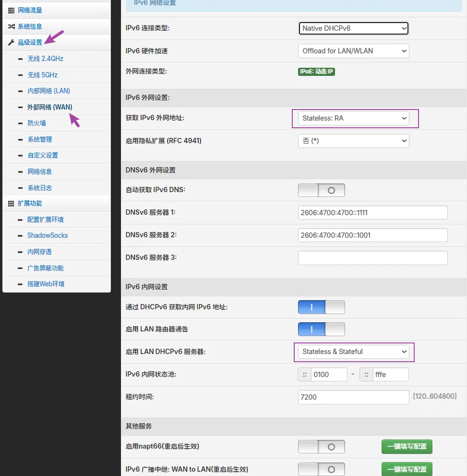The width and height of the screenshot is (467, 476).
Task: Expand the 扩展功能 section label
Action: (x=30, y=203)
